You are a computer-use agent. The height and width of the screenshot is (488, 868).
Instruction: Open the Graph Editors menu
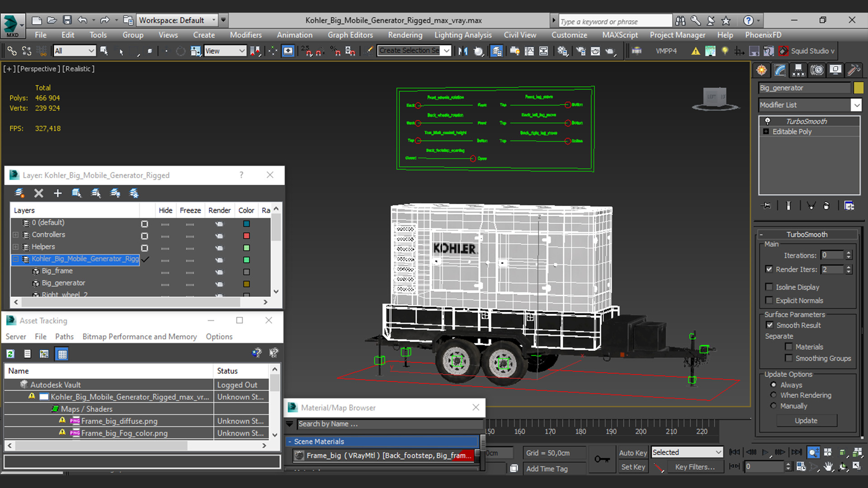click(x=350, y=35)
